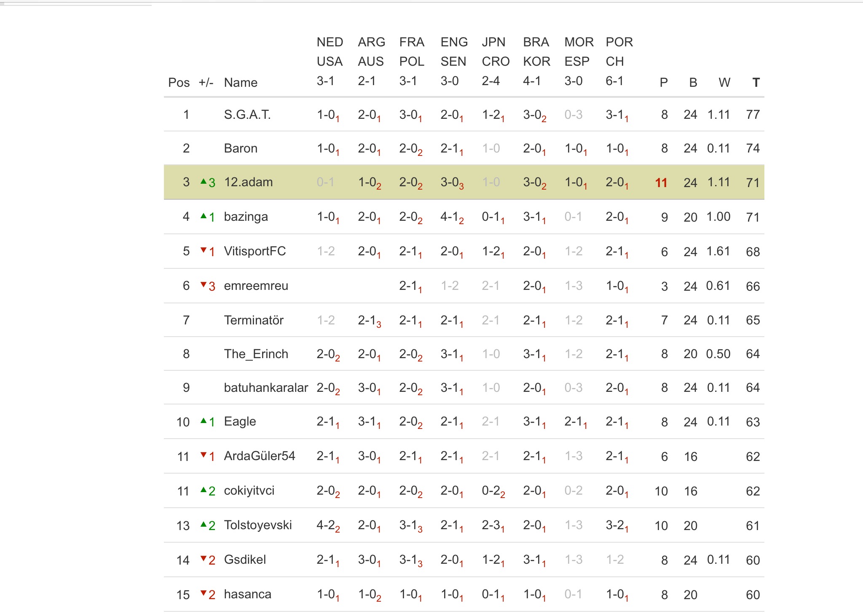
Task: Click red down arrow beside VitisportFC
Action: pos(204,251)
